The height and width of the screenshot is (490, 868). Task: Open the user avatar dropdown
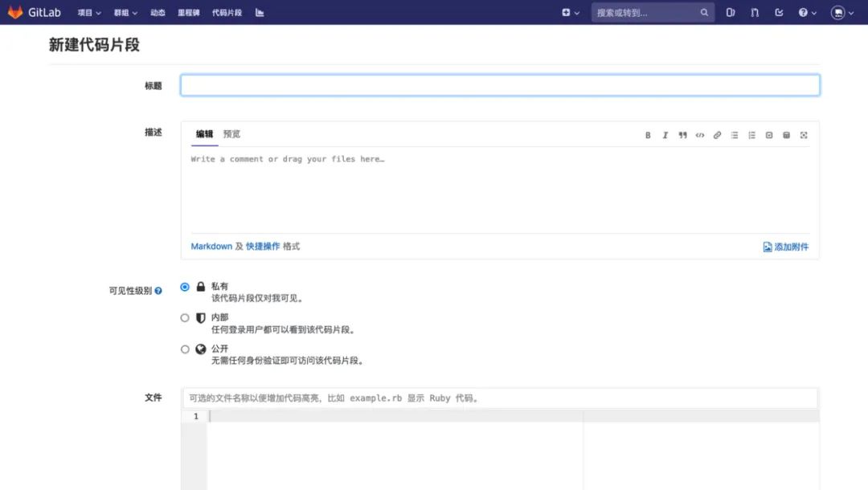click(842, 13)
